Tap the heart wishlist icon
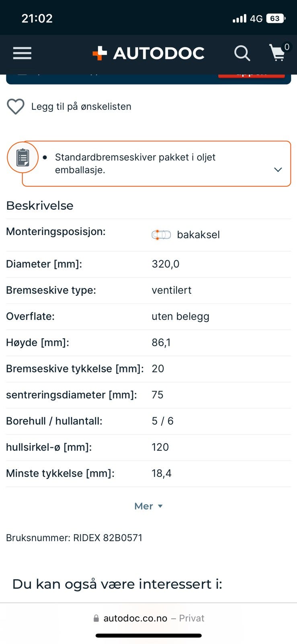This screenshot has height=644, width=297. (x=16, y=107)
